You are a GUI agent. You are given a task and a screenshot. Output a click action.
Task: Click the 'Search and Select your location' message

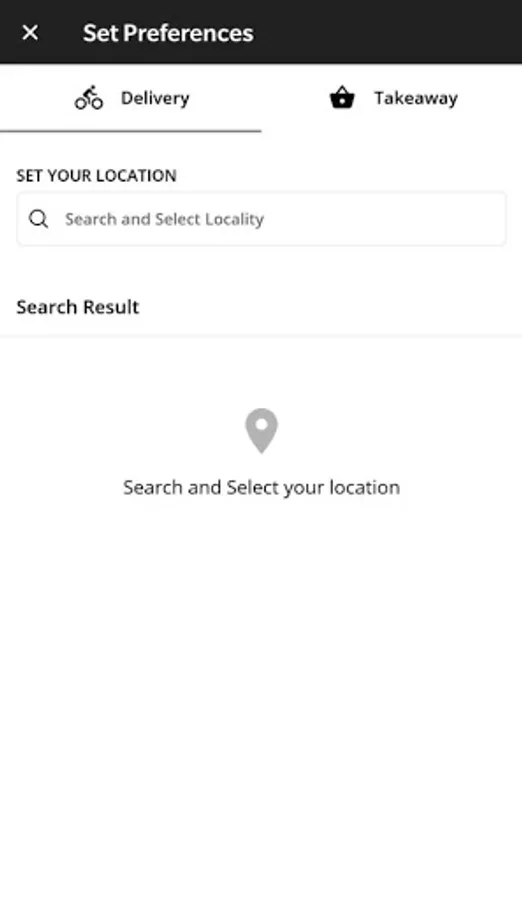click(x=261, y=487)
